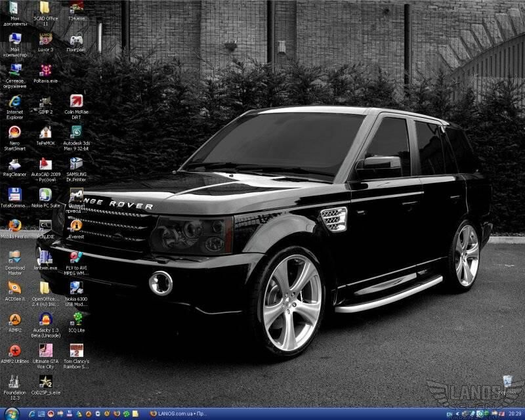
Task: Launch the Download Master desktop shortcut
Action: [14, 263]
